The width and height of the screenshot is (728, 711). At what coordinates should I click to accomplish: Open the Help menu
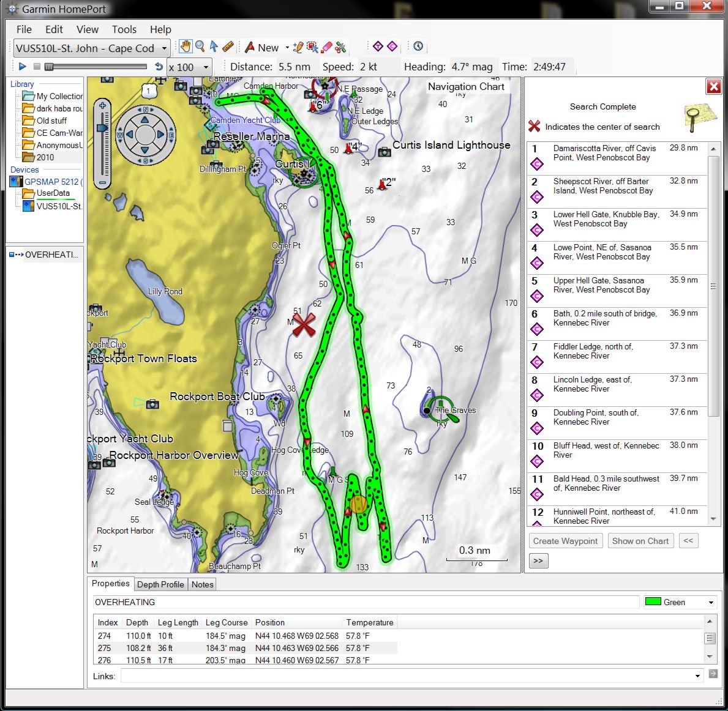[160, 29]
